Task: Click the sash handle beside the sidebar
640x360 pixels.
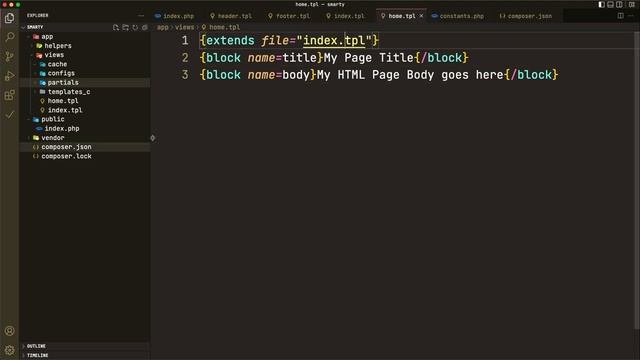Action: pos(153,138)
